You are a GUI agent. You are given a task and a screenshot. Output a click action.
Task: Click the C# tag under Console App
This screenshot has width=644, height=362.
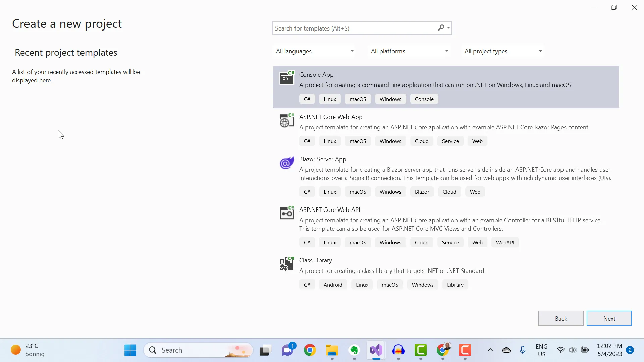coord(307,99)
